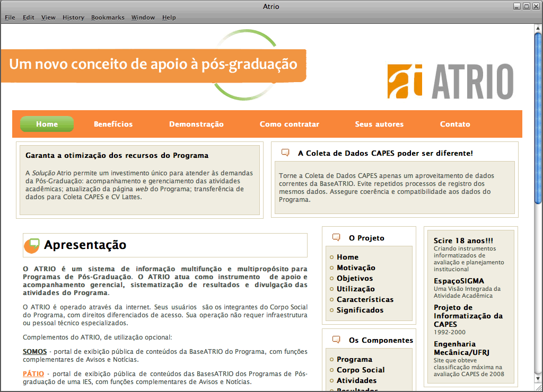
Task: Click the chat icon beside Coleta de Dados CAPES
Action: pos(285,153)
